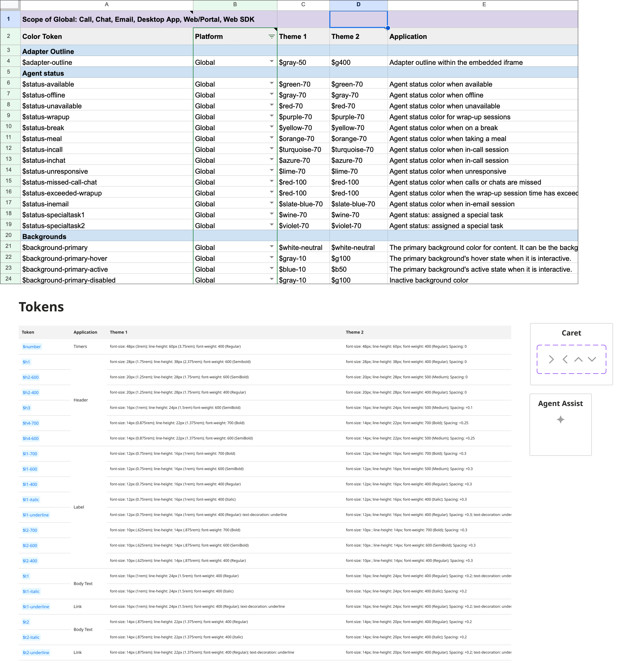626x672 pixels.
Task: Select column D header
Action: [x=358, y=5]
